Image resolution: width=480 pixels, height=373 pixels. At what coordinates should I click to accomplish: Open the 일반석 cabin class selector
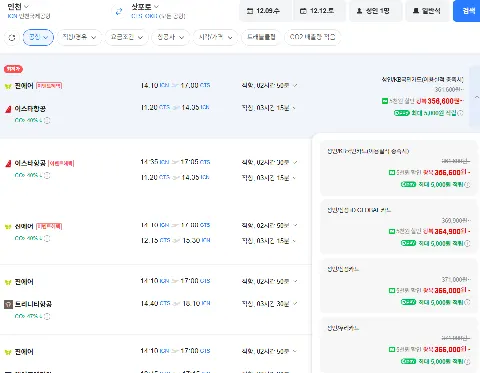[428, 11]
